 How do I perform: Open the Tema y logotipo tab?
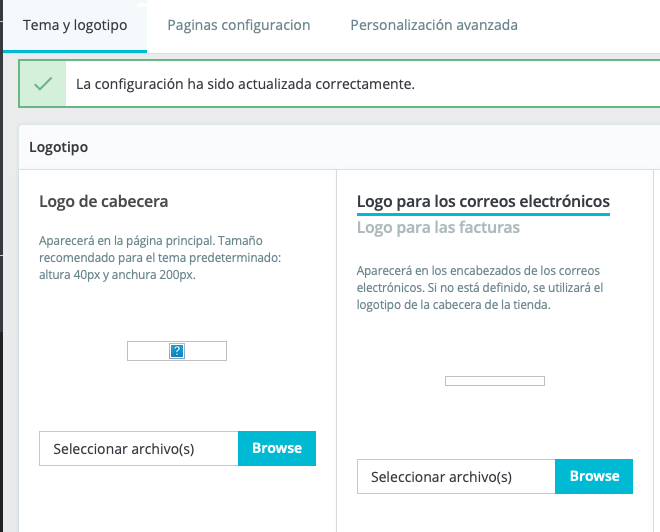point(75,25)
